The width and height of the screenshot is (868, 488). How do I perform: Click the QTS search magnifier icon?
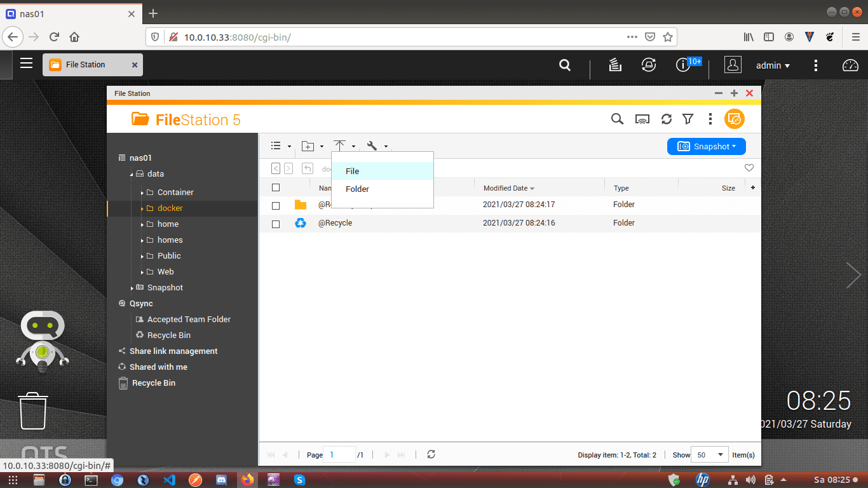564,65
